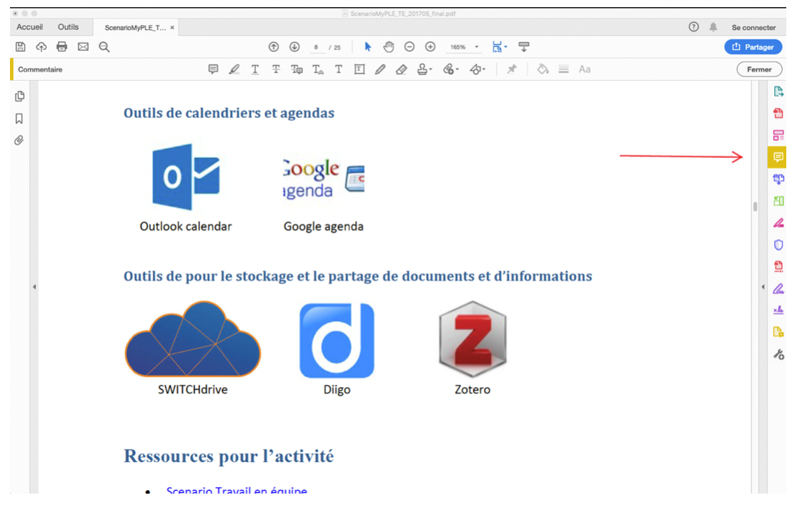This screenshot has width=812, height=508.
Task: Expand the left navigation pane arrow
Action: point(34,287)
